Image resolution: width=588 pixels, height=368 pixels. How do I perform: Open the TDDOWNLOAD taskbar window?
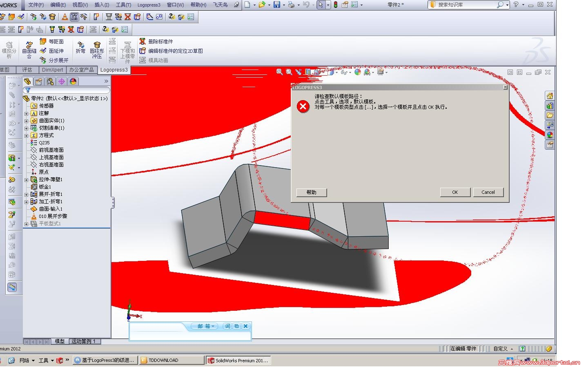pos(171,360)
